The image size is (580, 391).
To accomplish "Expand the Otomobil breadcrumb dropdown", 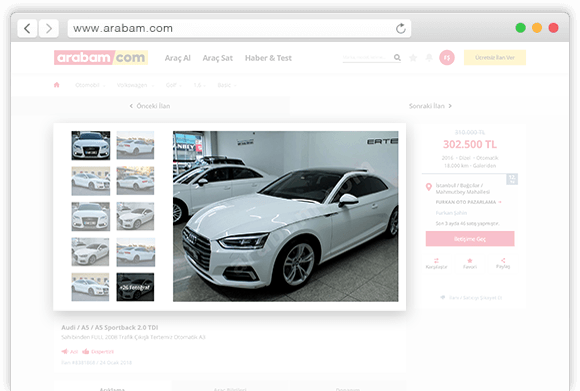I will [90, 85].
